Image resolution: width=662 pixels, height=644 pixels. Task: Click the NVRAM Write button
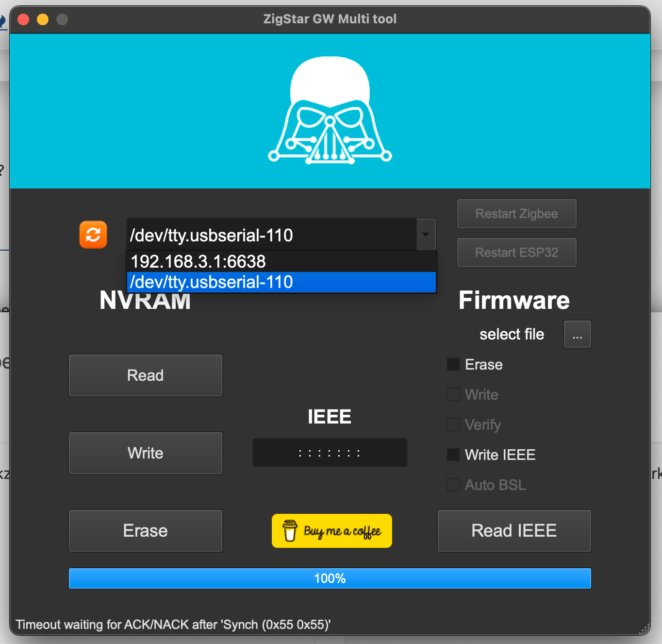[146, 453]
